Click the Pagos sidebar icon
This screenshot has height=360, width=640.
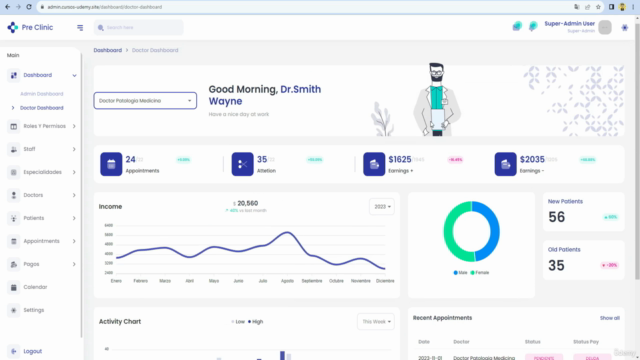coord(13,264)
